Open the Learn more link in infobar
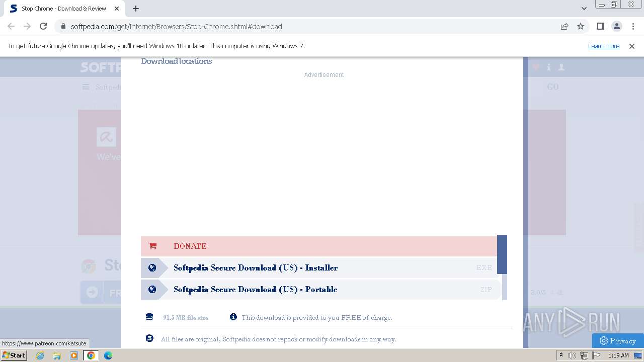The image size is (644, 362). tap(604, 46)
